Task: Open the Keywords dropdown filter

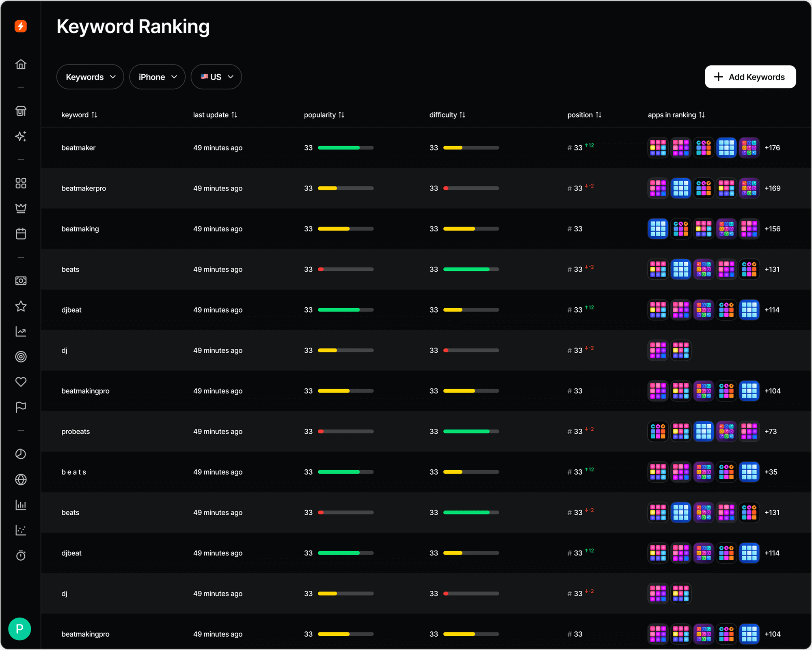Action: [x=90, y=77]
